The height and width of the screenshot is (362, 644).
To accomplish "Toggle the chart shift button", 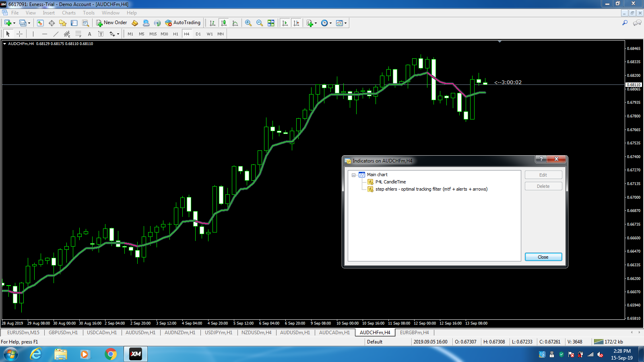I will click(296, 23).
